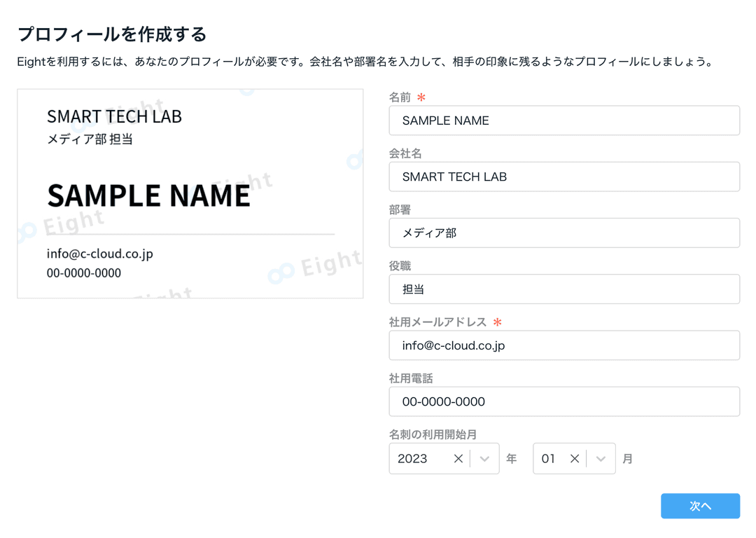Focus the 社用メールアドレス input field
Viewport: 756px width, 538px height.
(563, 345)
